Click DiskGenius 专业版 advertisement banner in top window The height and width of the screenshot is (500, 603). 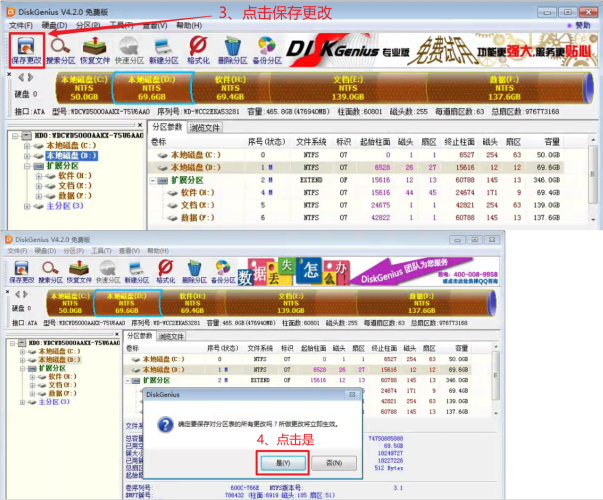point(440,50)
